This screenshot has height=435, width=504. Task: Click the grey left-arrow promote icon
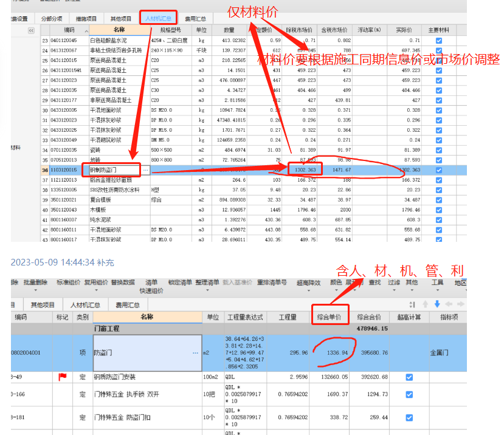(449, 304)
